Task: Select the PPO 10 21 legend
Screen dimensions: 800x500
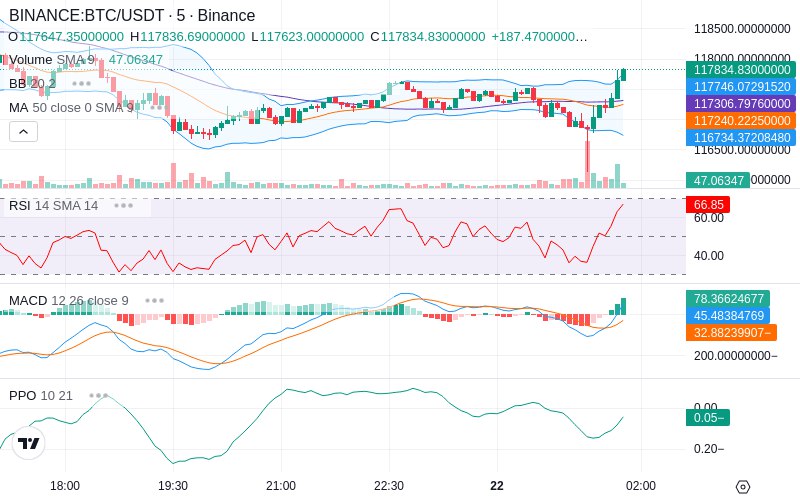Action: (x=41, y=395)
